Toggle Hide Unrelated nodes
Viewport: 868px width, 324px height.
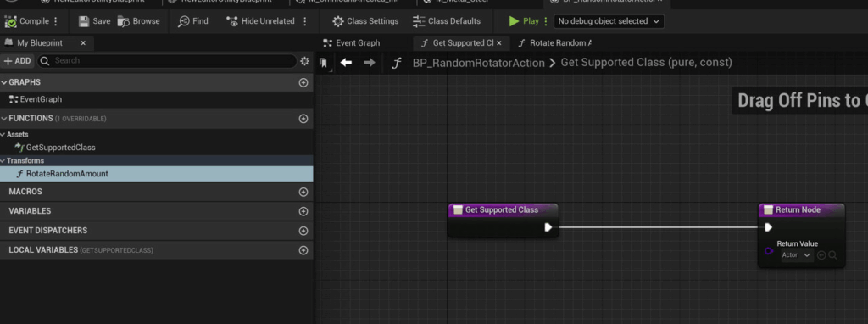[261, 21]
